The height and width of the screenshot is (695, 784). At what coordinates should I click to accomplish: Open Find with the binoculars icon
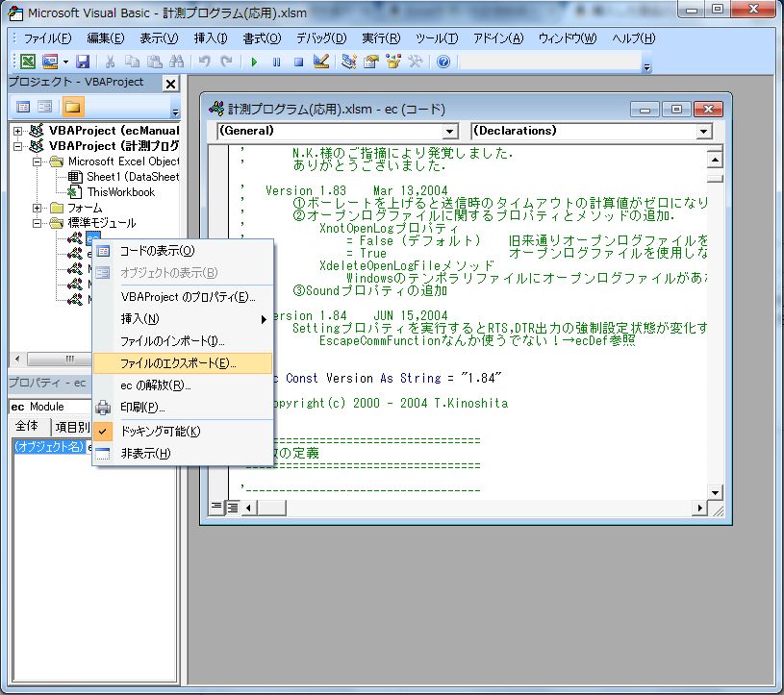[176, 62]
